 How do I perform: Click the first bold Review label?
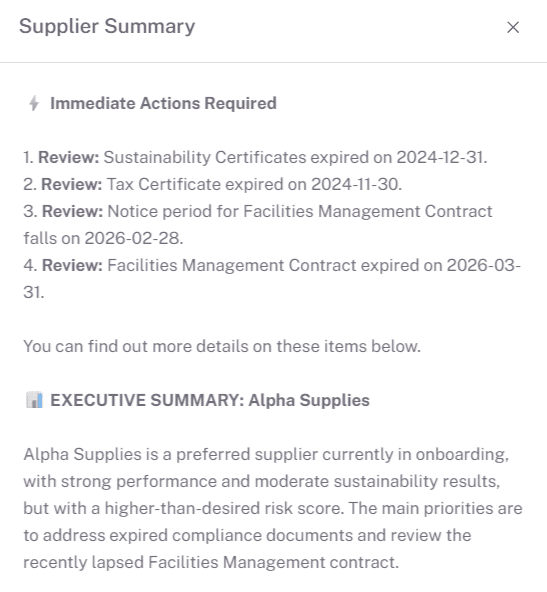(68, 157)
